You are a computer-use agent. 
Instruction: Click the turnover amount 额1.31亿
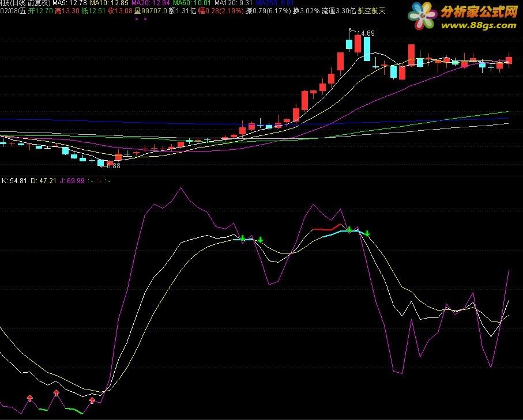[x=182, y=11]
